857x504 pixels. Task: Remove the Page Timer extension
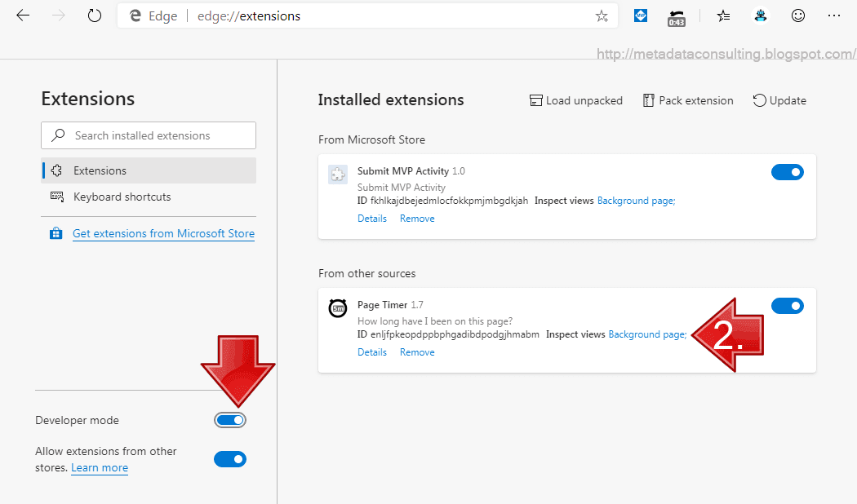(417, 352)
